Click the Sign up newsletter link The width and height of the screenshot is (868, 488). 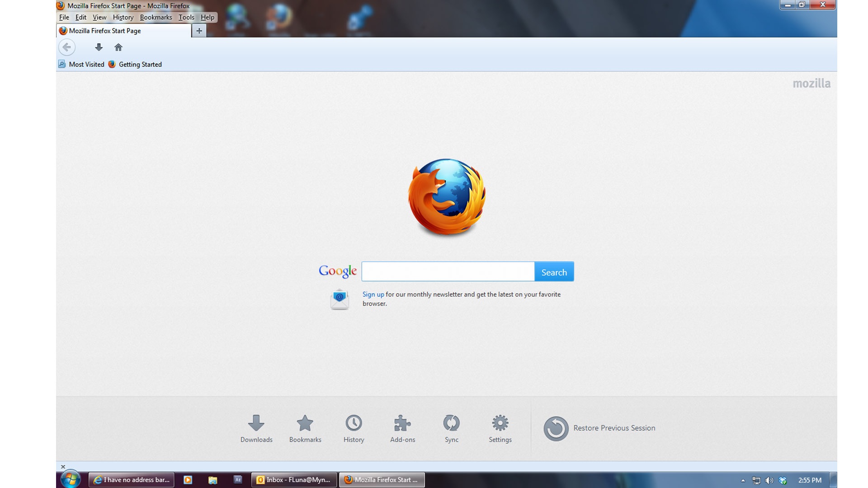coord(373,294)
